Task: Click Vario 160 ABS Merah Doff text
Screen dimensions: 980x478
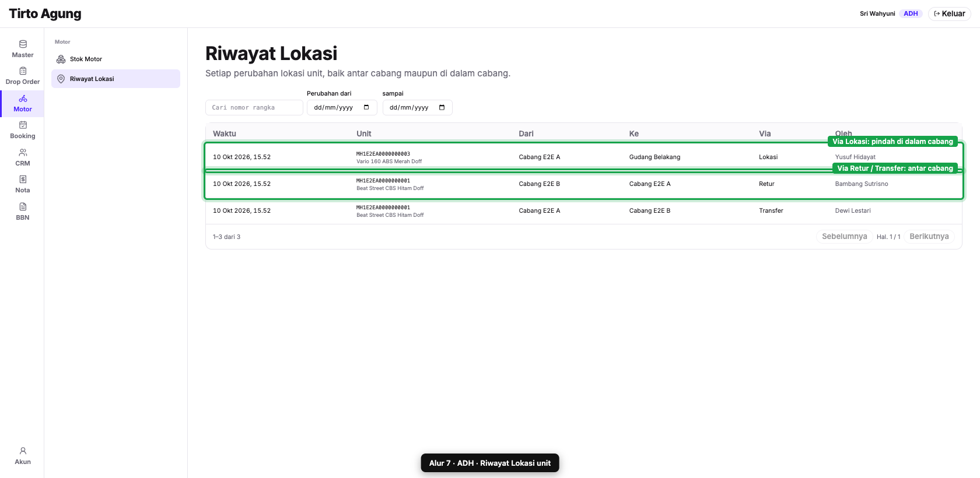Action: [389, 161]
